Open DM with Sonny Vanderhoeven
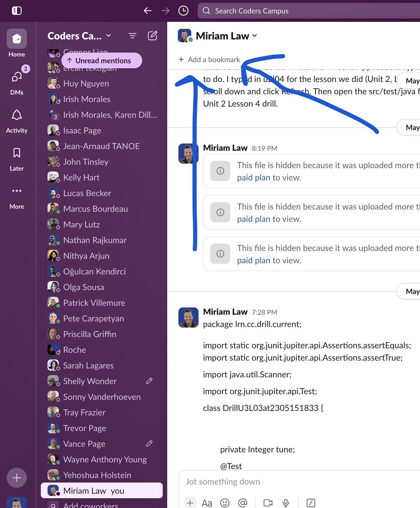The image size is (420, 508). point(102,397)
